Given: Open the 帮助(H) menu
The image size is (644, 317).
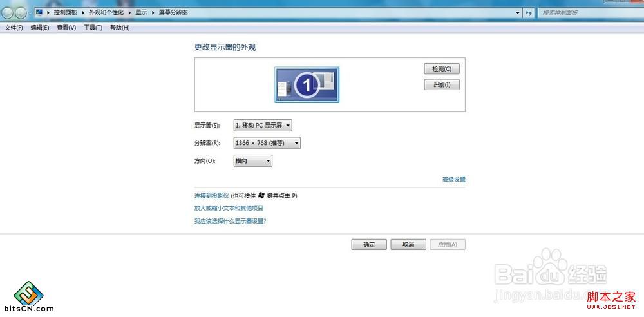Looking at the screenshot, I should 120,28.
